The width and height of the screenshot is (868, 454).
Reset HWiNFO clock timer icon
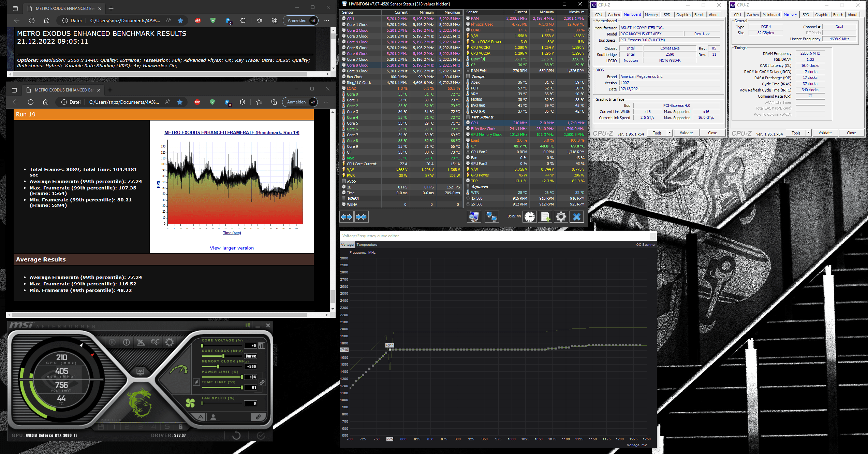coord(530,216)
